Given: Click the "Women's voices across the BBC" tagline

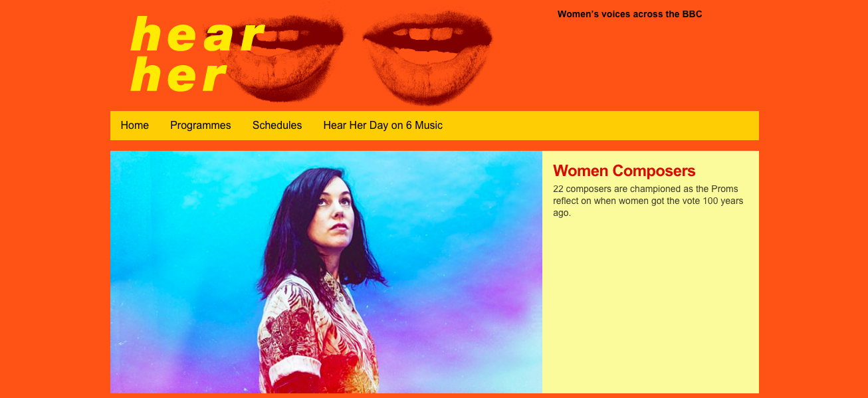Looking at the screenshot, I should (x=630, y=14).
